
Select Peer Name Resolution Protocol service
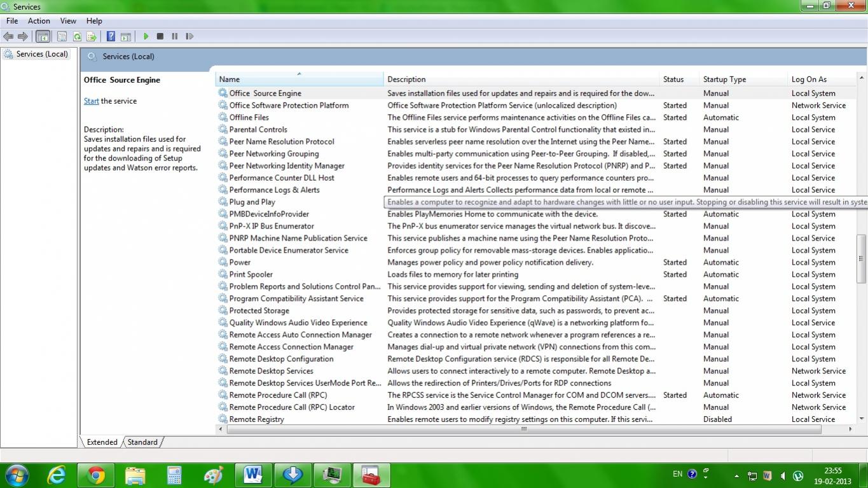pyautogui.click(x=282, y=142)
